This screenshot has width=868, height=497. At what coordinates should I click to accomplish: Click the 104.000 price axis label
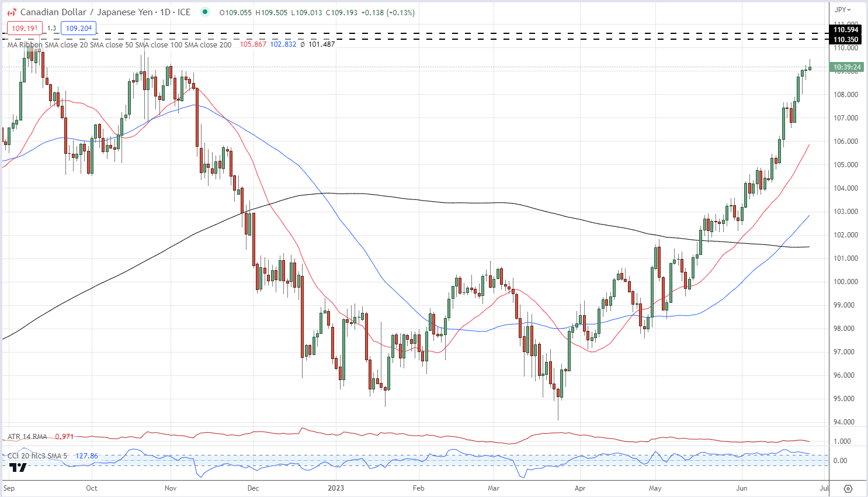coord(846,188)
